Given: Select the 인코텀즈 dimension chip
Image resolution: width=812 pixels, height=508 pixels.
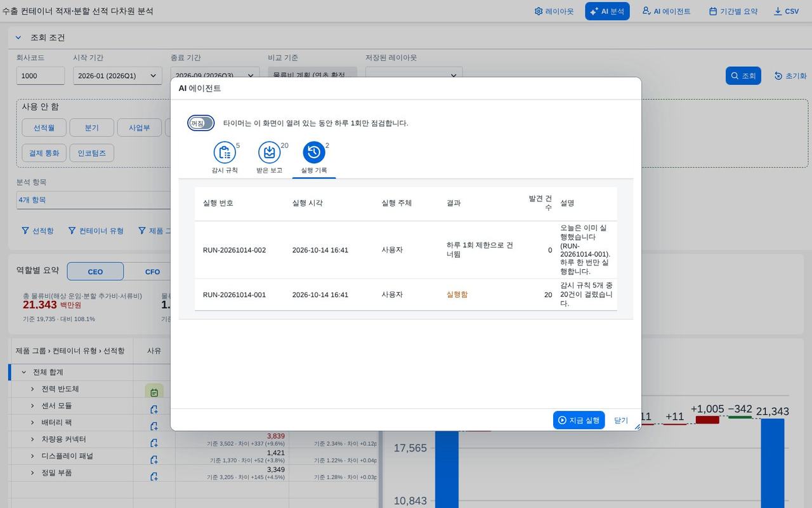Looking at the screenshot, I should (92, 153).
